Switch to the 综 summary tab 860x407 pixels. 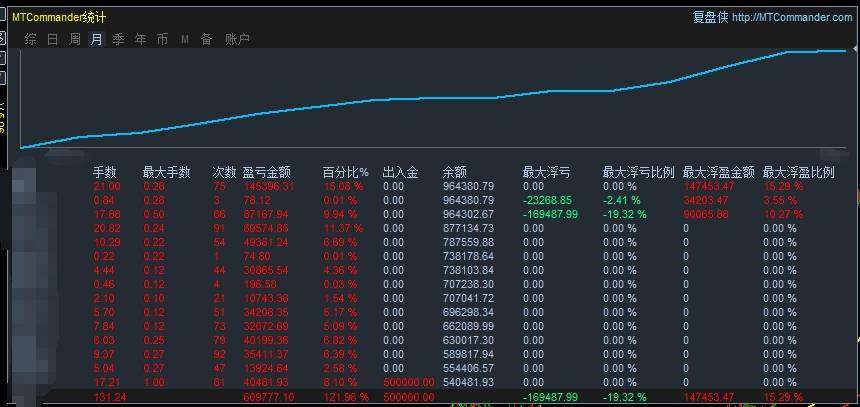31,40
